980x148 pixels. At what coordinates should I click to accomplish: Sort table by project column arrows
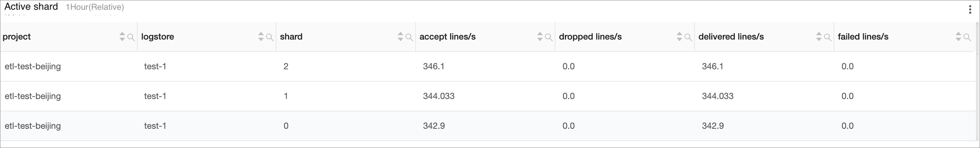122,36
